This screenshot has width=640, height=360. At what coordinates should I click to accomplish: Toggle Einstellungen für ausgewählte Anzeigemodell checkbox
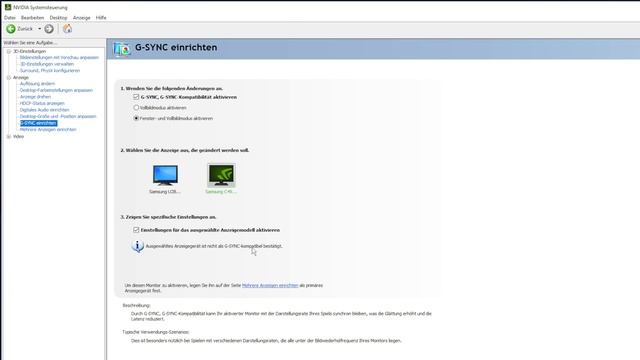point(136,230)
